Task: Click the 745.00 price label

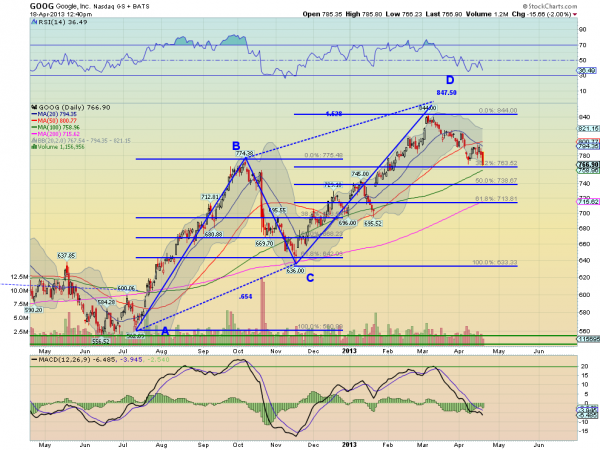Action: [x=360, y=174]
